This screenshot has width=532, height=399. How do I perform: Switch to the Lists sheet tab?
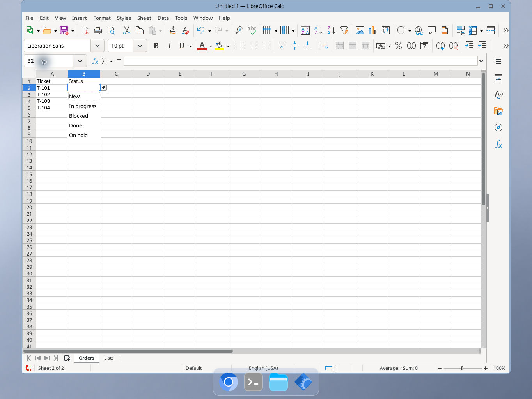109,358
